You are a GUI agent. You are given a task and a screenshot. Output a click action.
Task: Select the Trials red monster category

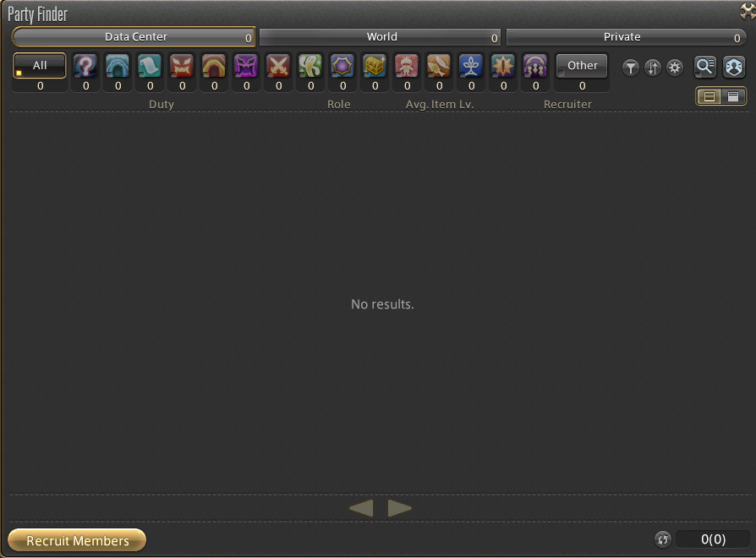pyautogui.click(x=183, y=66)
